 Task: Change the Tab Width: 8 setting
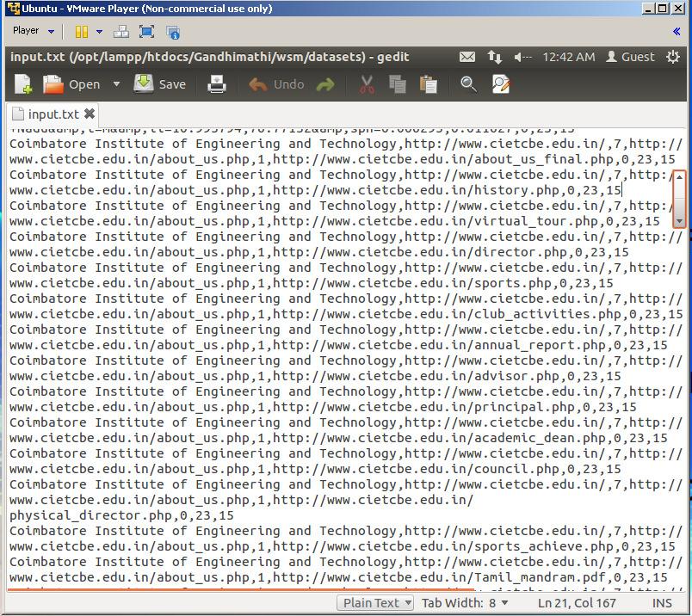(x=465, y=602)
